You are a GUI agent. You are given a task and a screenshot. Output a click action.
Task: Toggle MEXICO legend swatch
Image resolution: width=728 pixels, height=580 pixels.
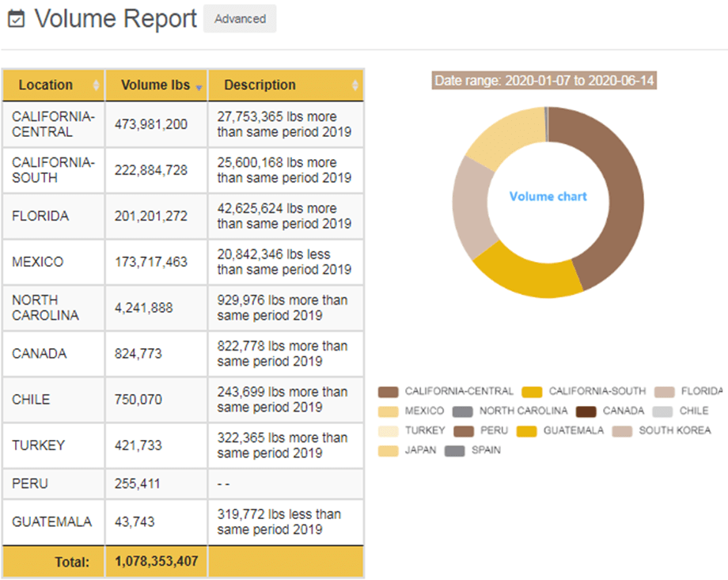pos(389,411)
